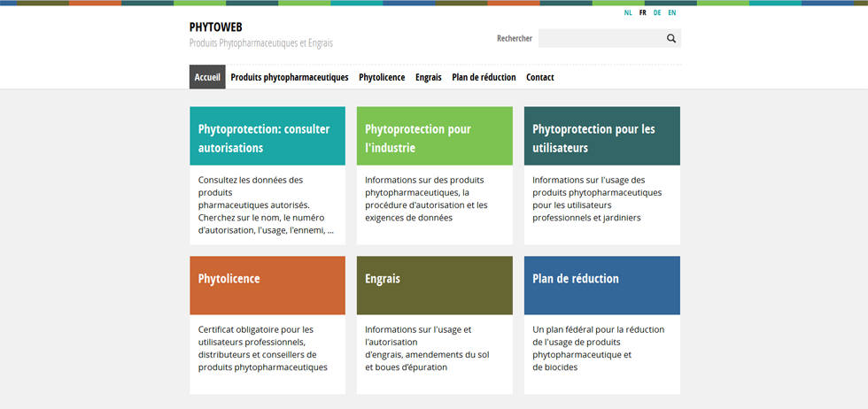Select the orange Phytolicence tile header
The image size is (868, 409).
pos(267,285)
